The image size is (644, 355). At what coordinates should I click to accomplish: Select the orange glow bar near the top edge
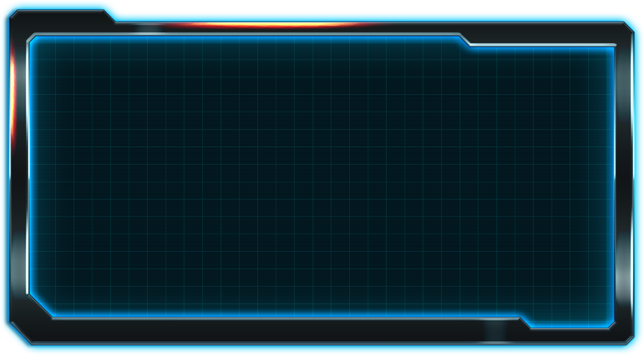273,25
